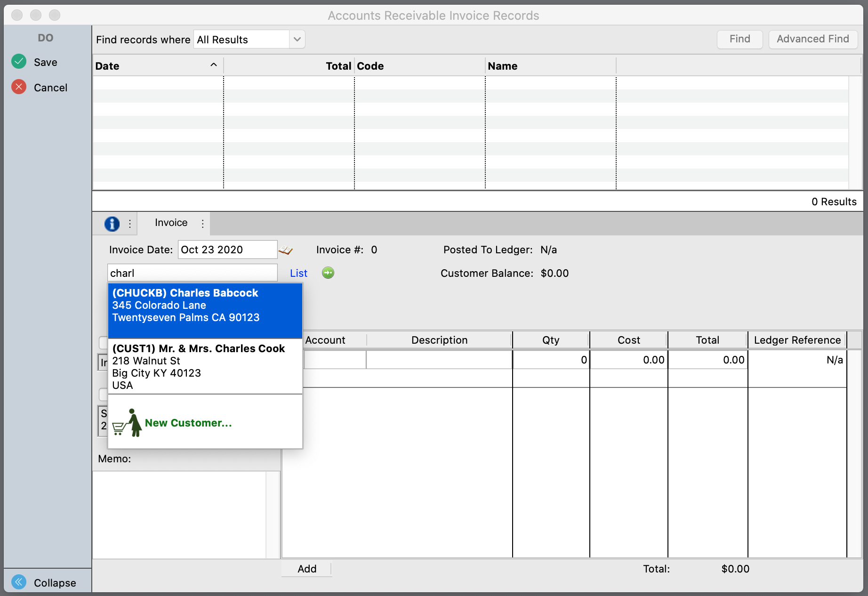Open the options dots beside Invoice tab
Screen dimensions: 868x596
pyautogui.click(x=203, y=224)
